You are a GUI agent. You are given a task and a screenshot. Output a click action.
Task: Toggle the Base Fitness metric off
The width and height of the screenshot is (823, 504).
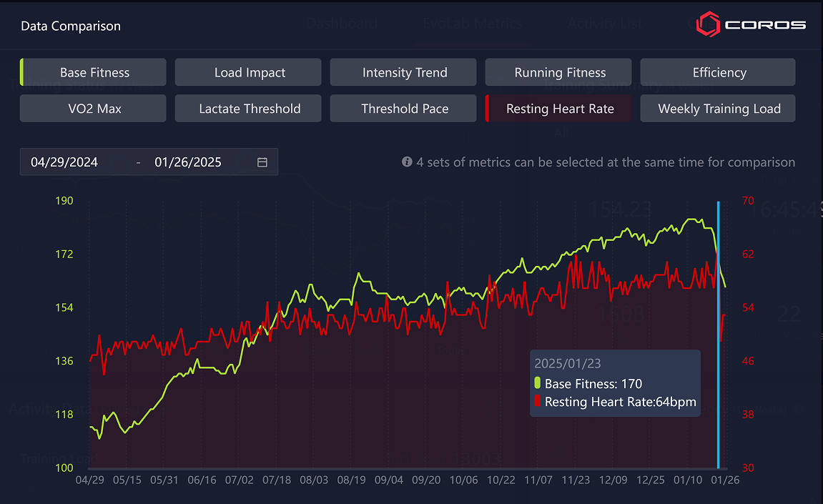tap(94, 72)
